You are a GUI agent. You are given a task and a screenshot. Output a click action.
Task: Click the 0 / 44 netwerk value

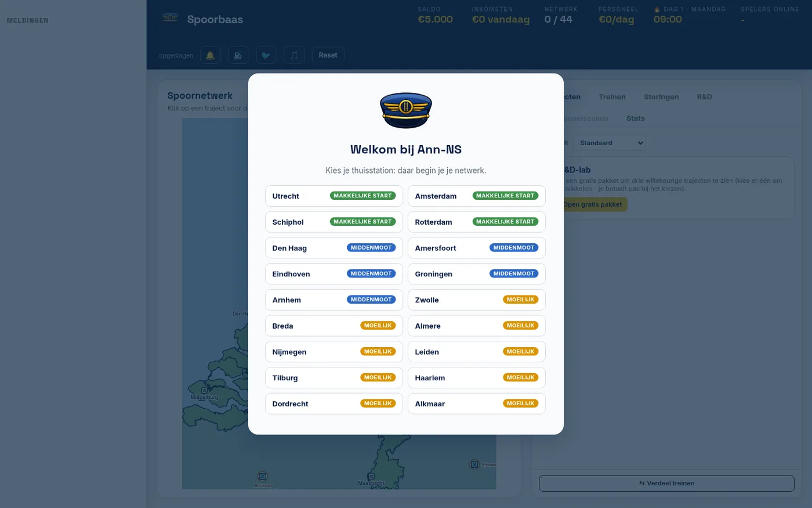click(558, 19)
